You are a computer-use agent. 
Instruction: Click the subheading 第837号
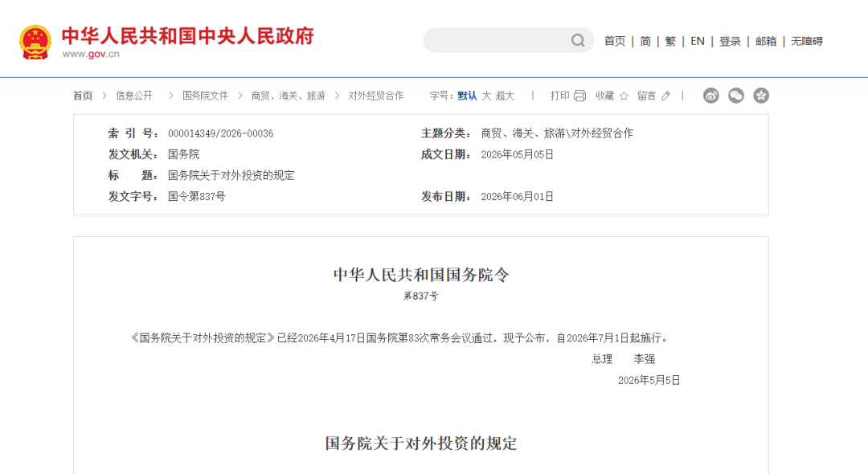420,296
